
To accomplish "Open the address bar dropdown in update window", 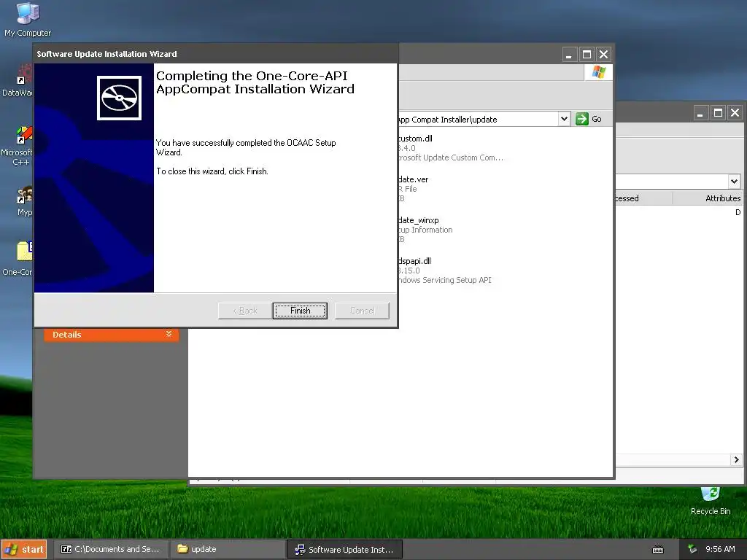I will point(564,119).
